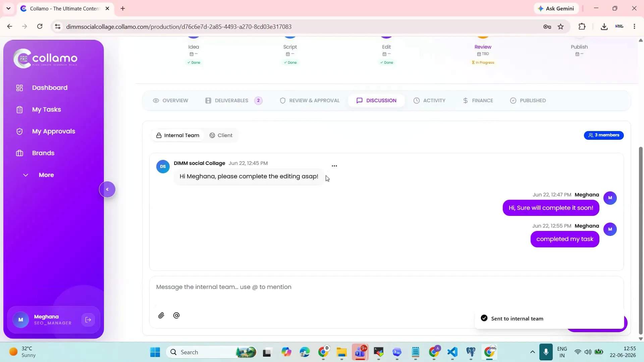Collapse the sidebar with arrow button
This screenshot has height=362, width=644.
click(x=107, y=189)
